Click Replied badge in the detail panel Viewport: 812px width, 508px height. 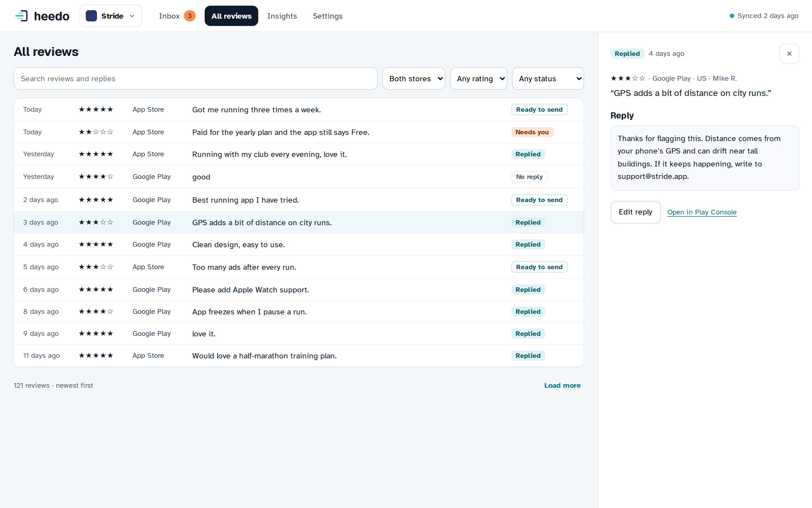click(627, 53)
